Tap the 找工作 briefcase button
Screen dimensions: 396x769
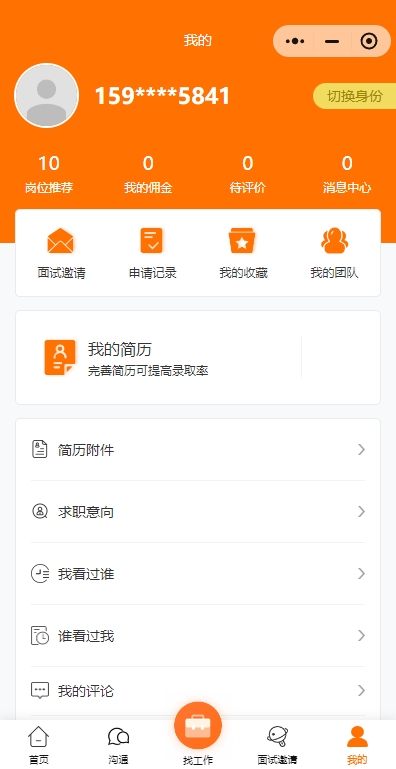198,726
